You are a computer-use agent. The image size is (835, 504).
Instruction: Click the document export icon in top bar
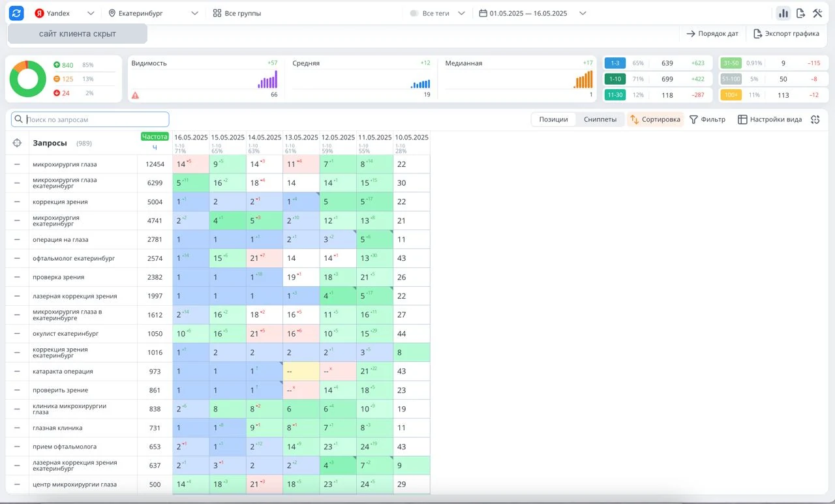click(800, 13)
